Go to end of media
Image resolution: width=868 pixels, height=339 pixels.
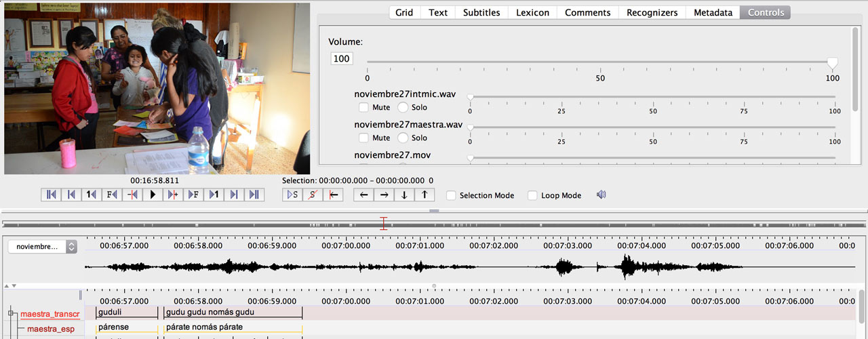click(254, 195)
